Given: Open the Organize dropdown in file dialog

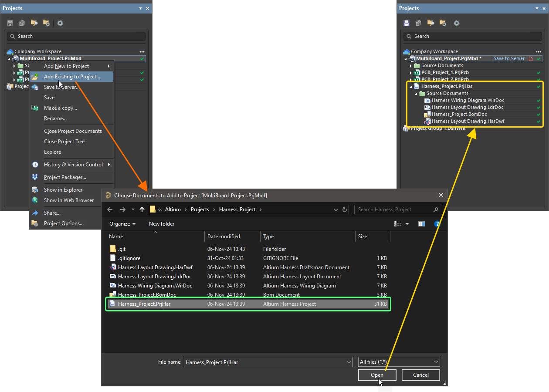Looking at the screenshot, I should click(x=122, y=224).
